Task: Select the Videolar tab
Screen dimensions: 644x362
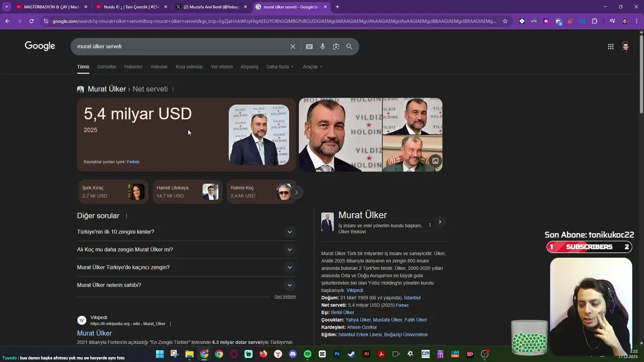Action: pos(159,67)
